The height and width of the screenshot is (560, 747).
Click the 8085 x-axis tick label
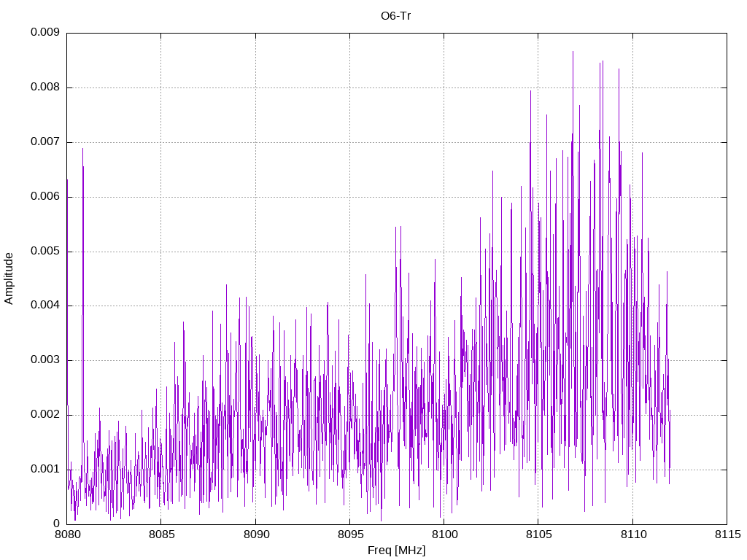pos(162,534)
